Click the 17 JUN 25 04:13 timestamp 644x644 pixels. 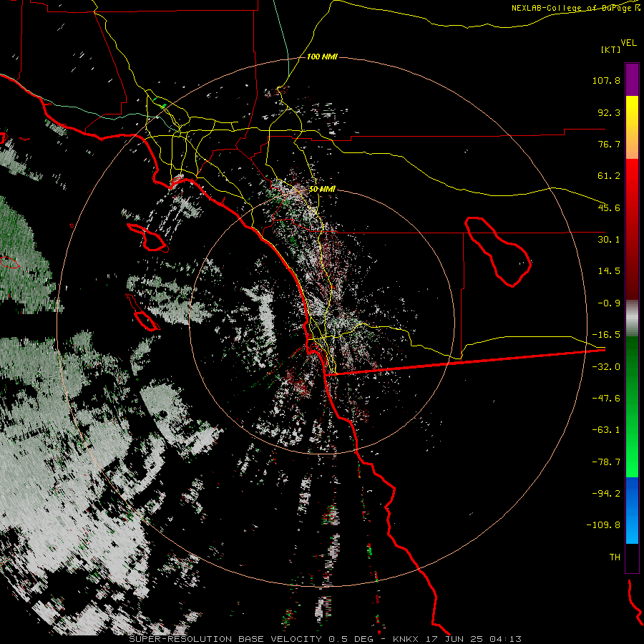(474, 639)
